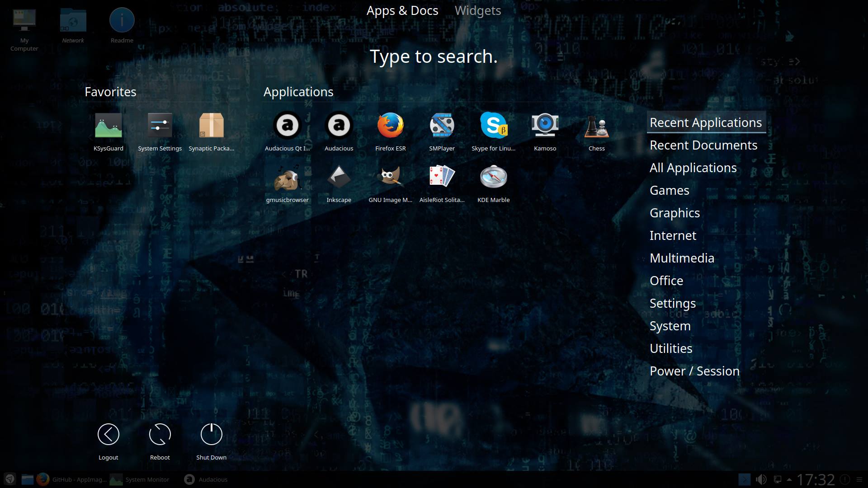Open the Internet category
This screenshot has width=868, height=488.
[673, 235]
